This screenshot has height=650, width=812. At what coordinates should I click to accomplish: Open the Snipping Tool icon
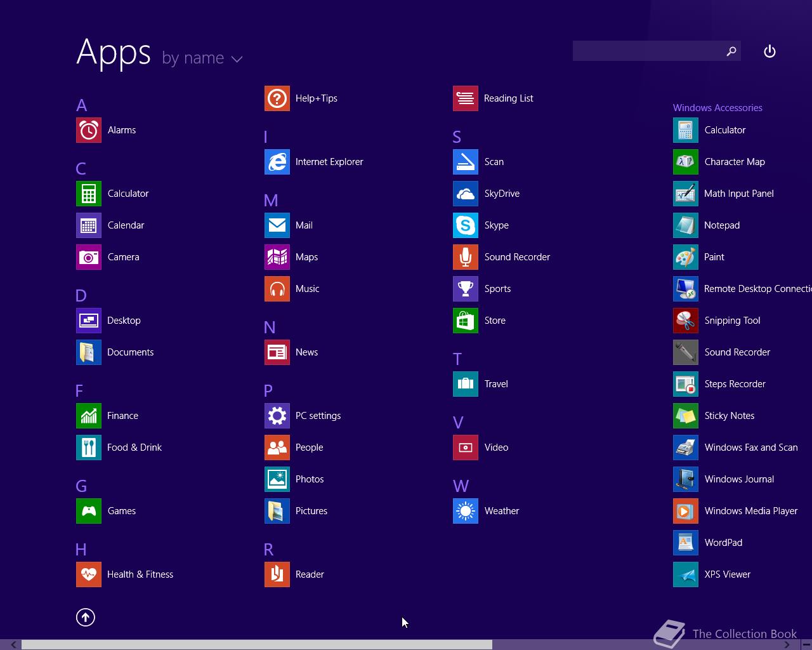pos(686,321)
